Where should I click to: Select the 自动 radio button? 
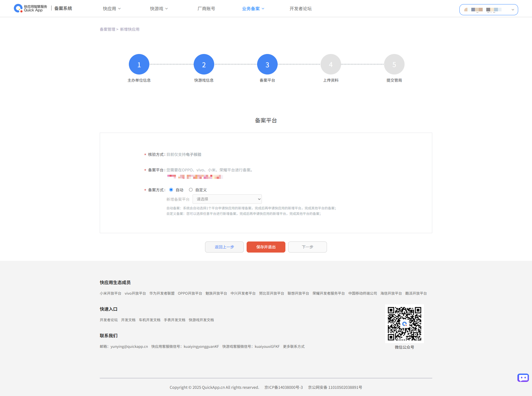pyautogui.click(x=171, y=190)
